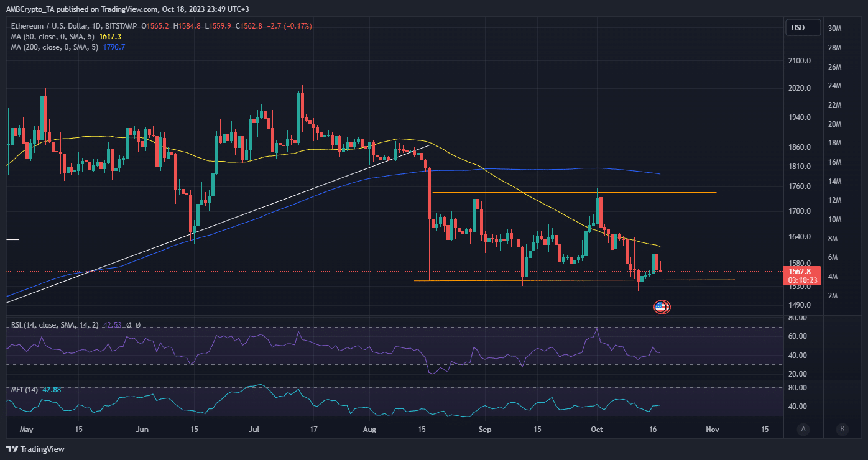868x460 pixels.
Task: Click the Sep label on time axis
Action: pyautogui.click(x=486, y=429)
